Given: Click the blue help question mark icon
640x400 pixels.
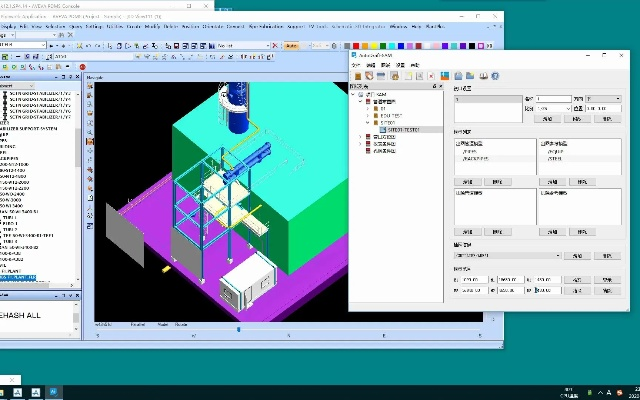Looking at the screenshot, I should coord(495,75).
